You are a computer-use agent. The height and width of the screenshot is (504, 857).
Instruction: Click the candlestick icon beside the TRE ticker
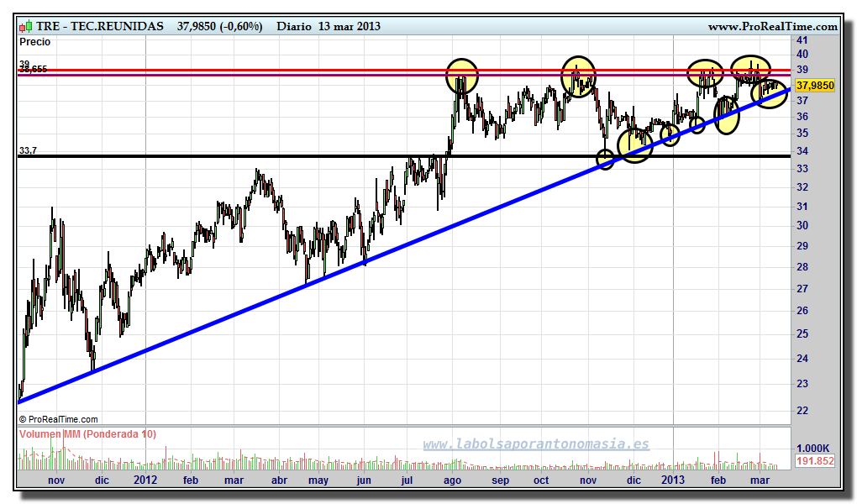[x=25, y=26]
